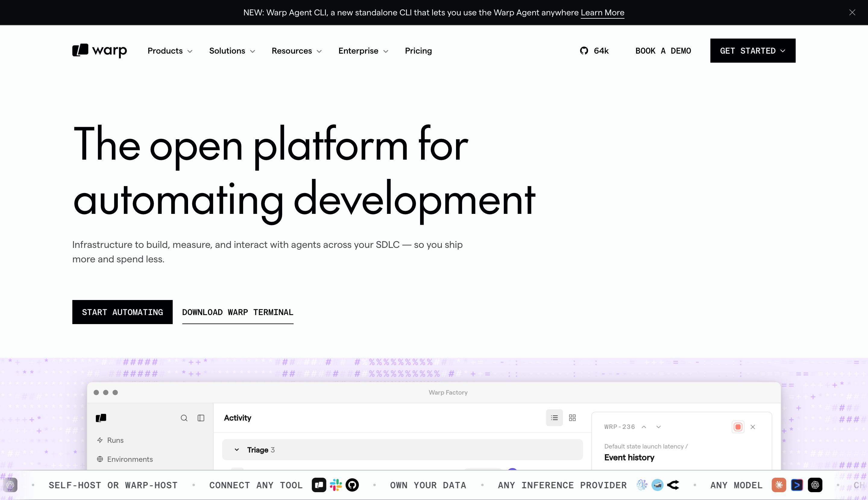Open search in the Warp Factory sidebar
The width and height of the screenshot is (868, 500).
(184, 418)
